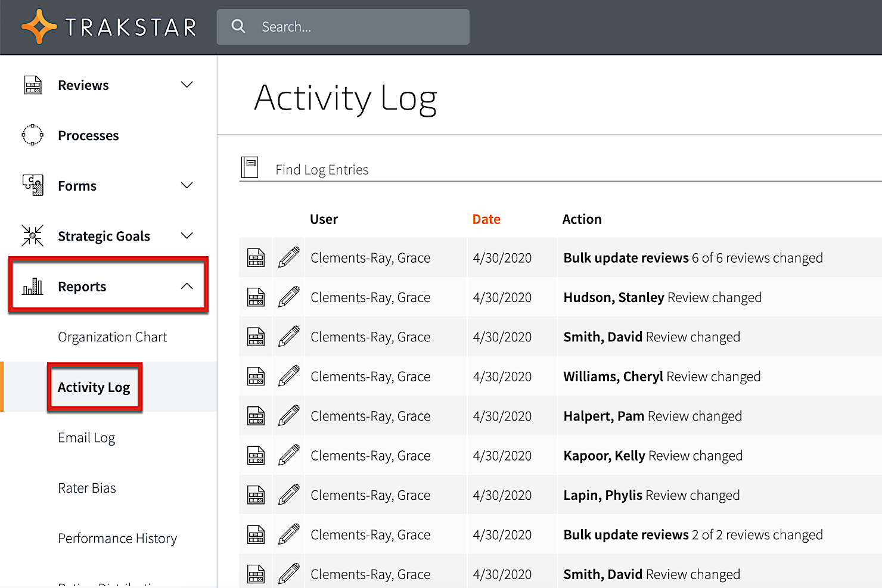Open the Strategic Goals menu label
The height and width of the screenshot is (588, 882).
104,237
